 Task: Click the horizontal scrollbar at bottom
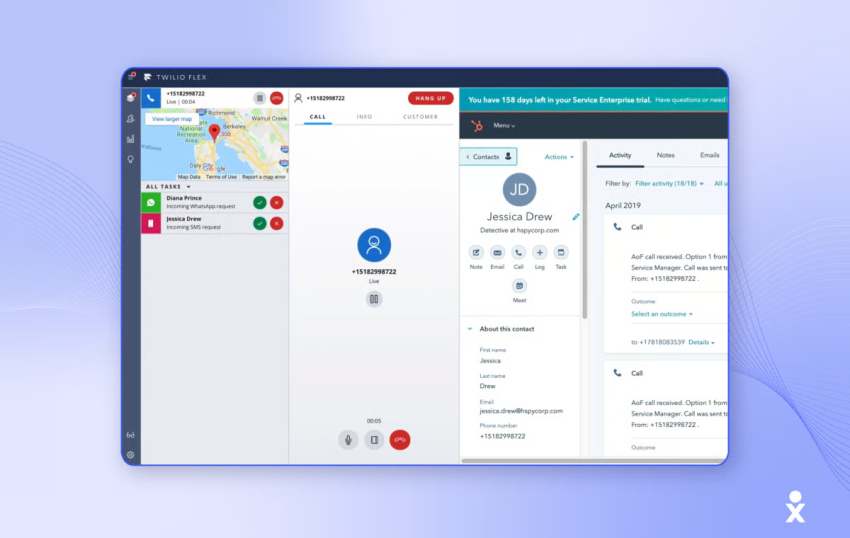tap(594, 461)
